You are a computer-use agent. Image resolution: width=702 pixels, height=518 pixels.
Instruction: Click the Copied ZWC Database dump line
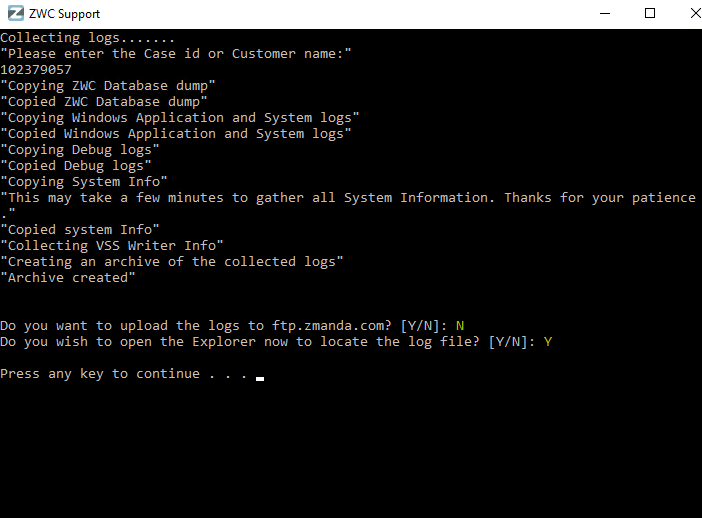point(104,102)
